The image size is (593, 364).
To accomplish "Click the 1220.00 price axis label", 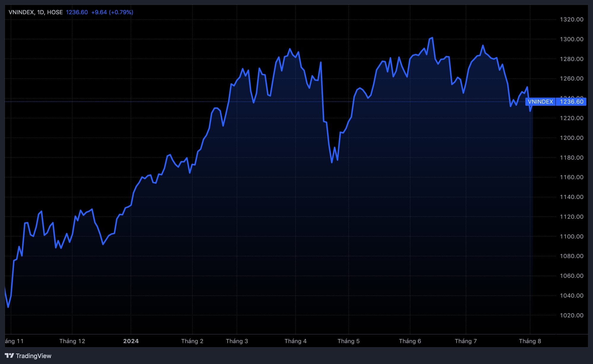I will coord(571,118).
